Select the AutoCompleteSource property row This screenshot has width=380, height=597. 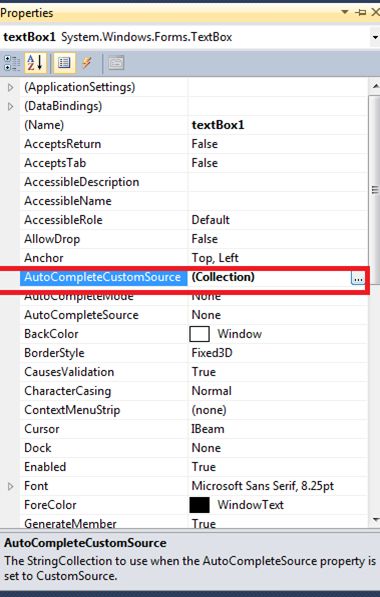point(193,315)
